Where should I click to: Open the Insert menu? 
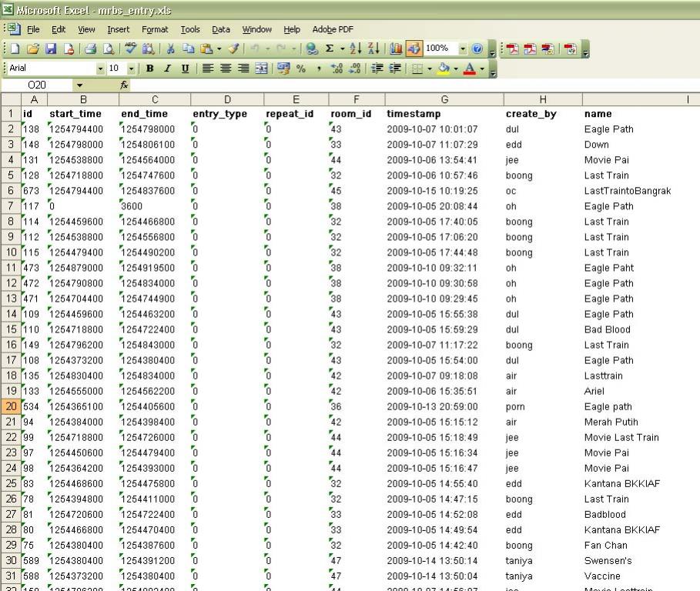[119, 29]
